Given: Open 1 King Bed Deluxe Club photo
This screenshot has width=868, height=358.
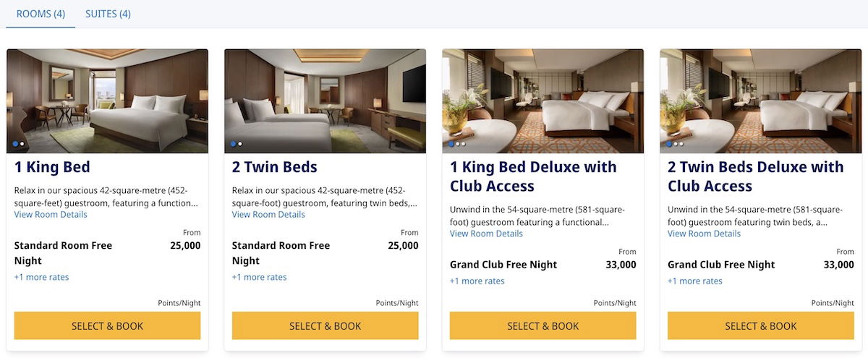Looking at the screenshot, I should (x=543, y=101).
